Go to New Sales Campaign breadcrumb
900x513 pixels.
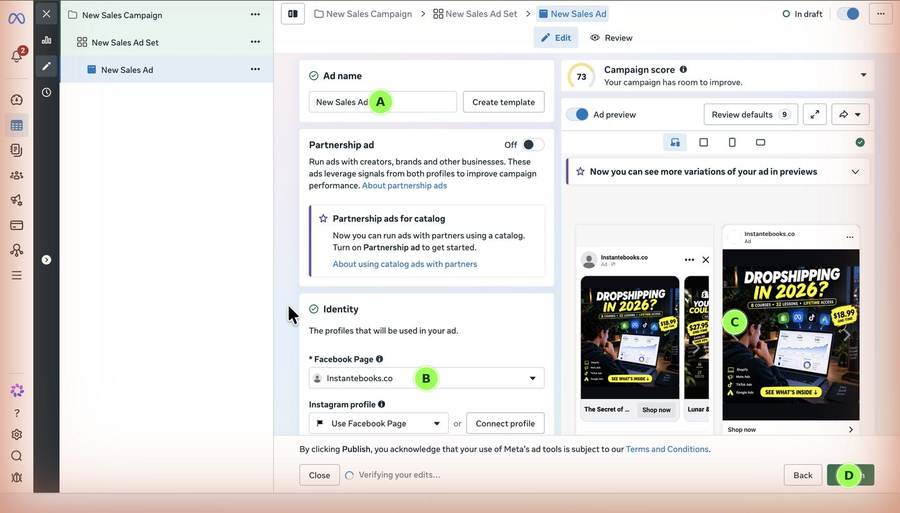tap(363, 14)
